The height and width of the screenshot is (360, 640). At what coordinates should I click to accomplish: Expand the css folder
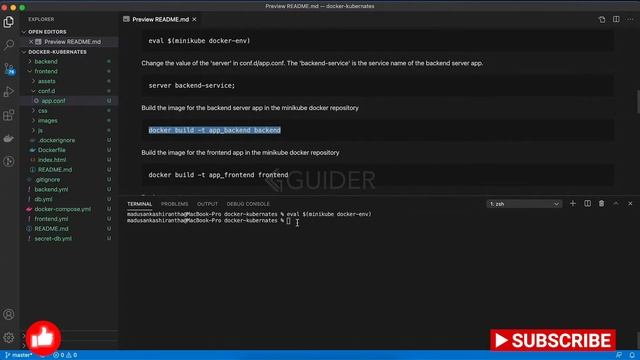pos(42,111)
